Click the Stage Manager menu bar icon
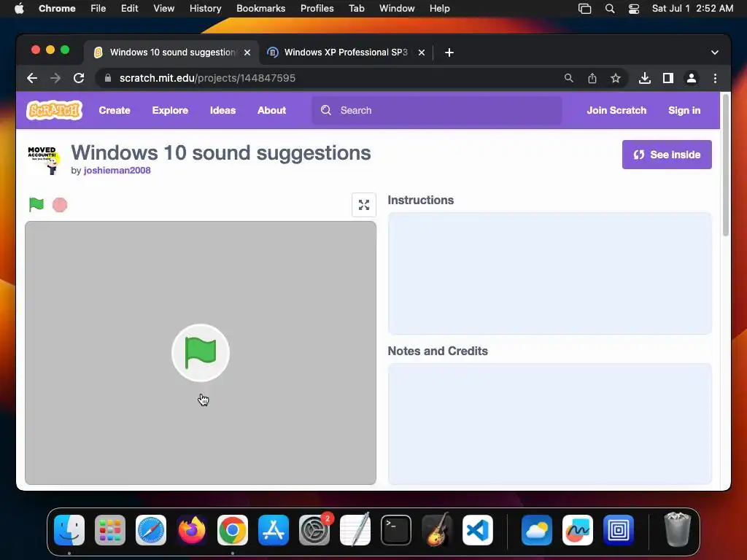The height and width of the screenshot is (560, 747). pos(584,9)
